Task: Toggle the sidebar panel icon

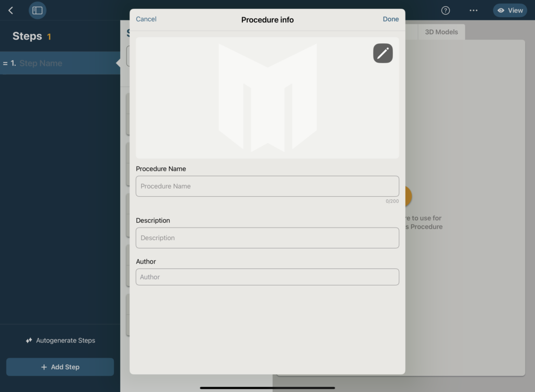Action: click(x=37, y=10)
